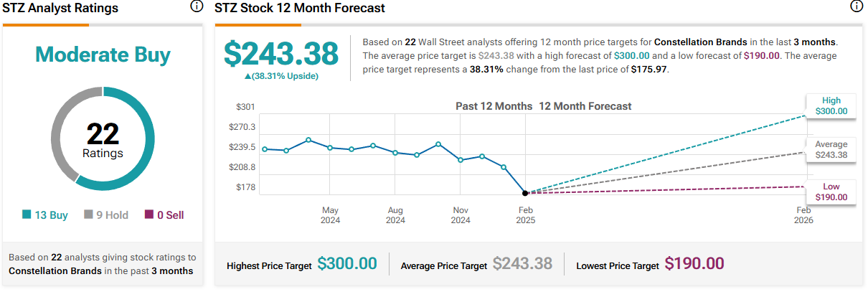The width and height of the screenshot is (868, 292).
Task: Click the STZ Analyst Ratings heading
Action: coord(61,8)
